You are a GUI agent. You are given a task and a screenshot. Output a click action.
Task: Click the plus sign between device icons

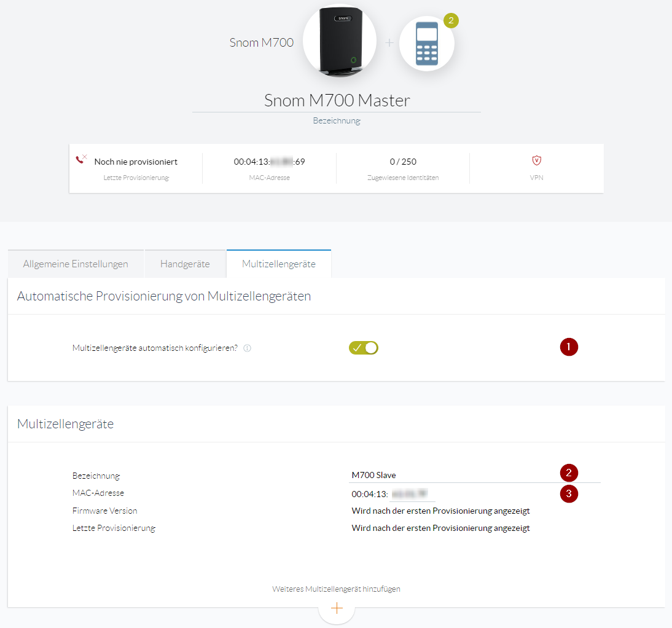[x=389, y=43]
